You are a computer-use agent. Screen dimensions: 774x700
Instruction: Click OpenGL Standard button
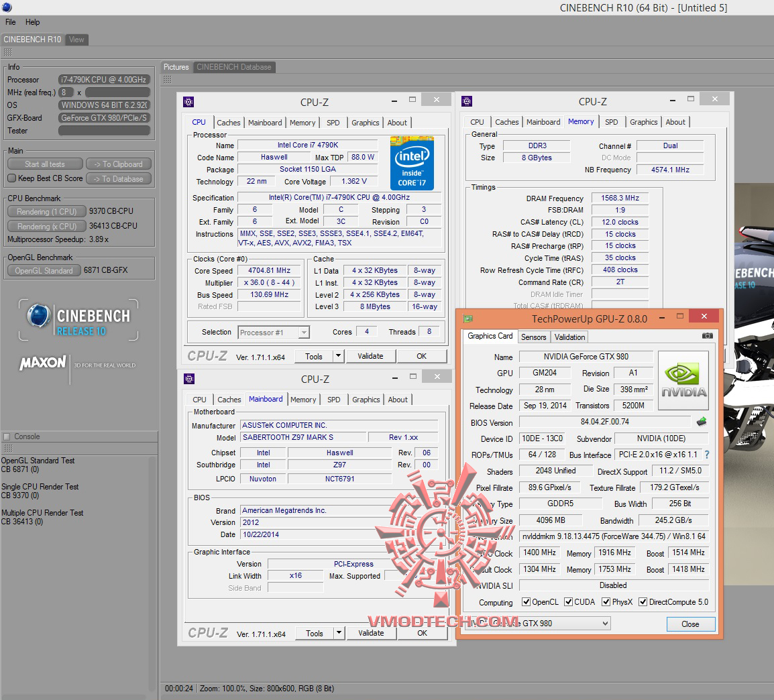(44, 271)
